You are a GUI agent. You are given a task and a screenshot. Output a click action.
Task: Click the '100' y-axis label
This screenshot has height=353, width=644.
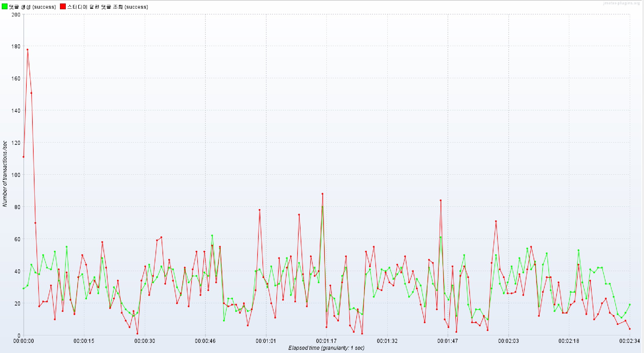click(x=16, y=175)
